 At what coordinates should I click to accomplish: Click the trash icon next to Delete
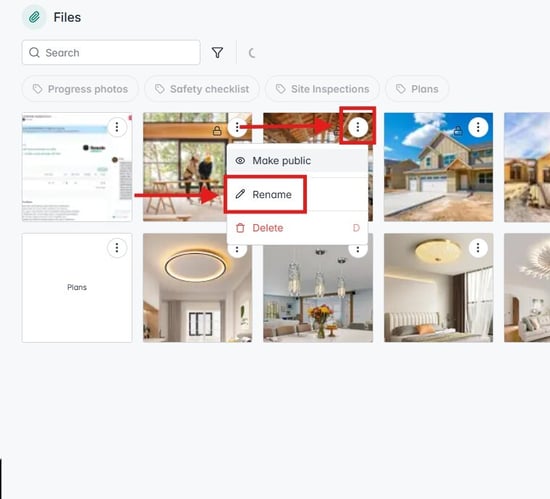pyautogui.click(x=240, y=228)
